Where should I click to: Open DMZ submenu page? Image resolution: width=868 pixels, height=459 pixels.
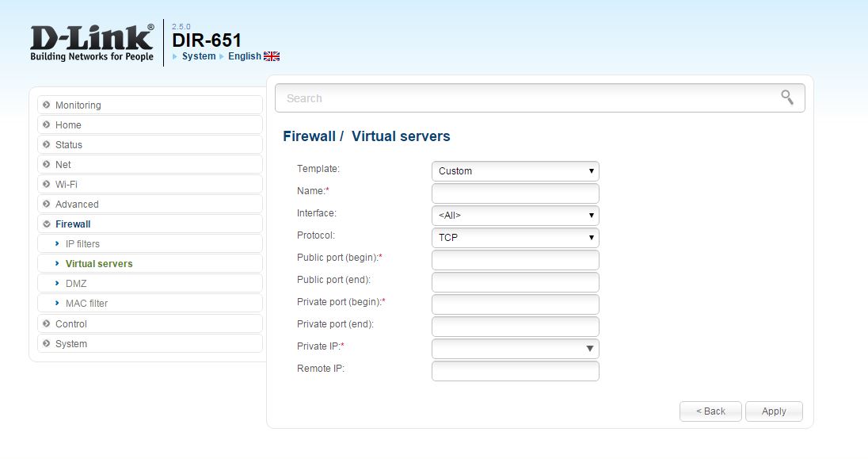point(150,283)
